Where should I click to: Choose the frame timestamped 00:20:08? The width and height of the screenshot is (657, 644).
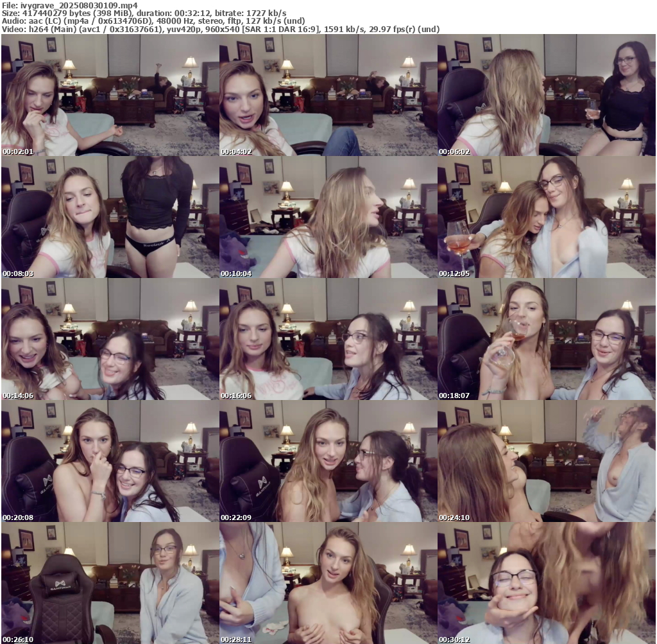[x=110, y=461]
